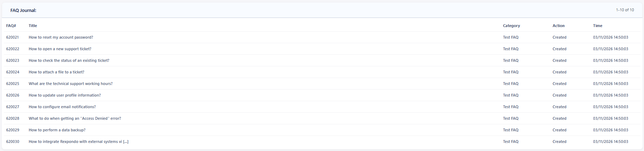Image resolution: width=644 pixels, height=151 pixels.
Task: Open FAQ about "Access Denied" error
Action: pos(75,118)
